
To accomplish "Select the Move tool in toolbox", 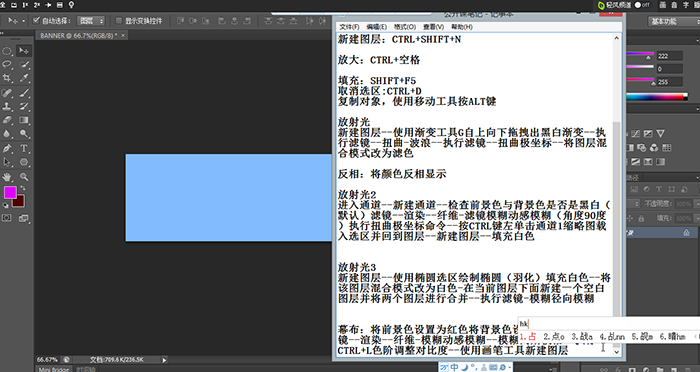I will [24, 51].
